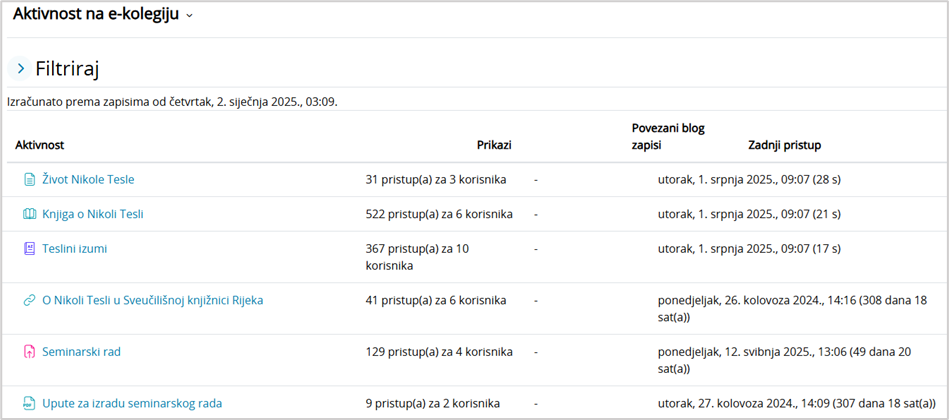
Task: Expand the Filtriraj section chevron
Action: pos(20,69)
